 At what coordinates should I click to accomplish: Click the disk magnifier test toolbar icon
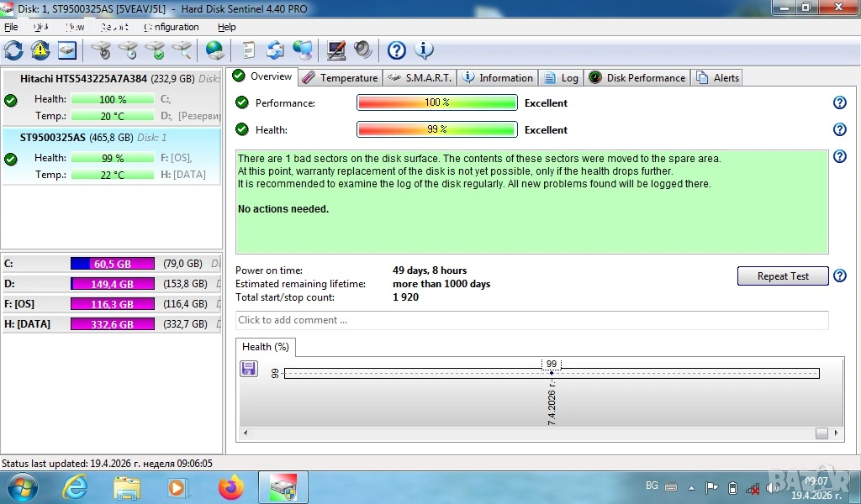[182, 50]
